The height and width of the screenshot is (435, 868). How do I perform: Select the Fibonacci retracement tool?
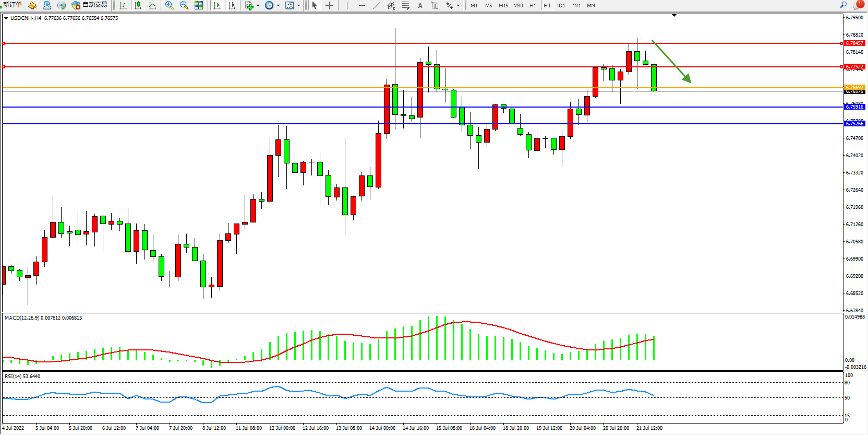[405, 5]
